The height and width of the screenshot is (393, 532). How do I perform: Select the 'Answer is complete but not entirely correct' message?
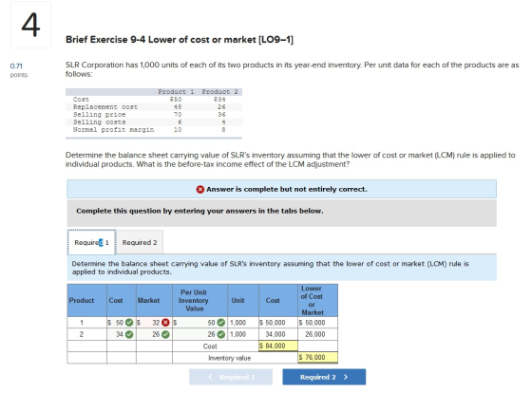click(287, 189)
